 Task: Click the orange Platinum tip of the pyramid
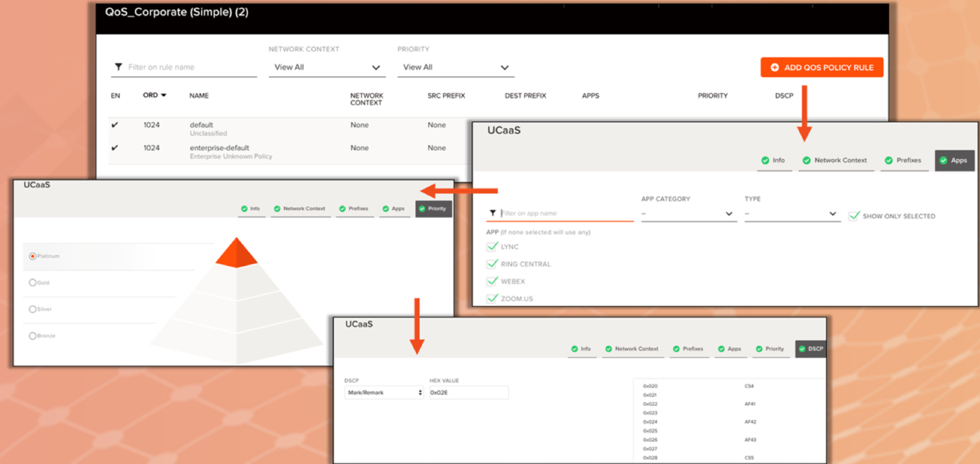[236, 253]
